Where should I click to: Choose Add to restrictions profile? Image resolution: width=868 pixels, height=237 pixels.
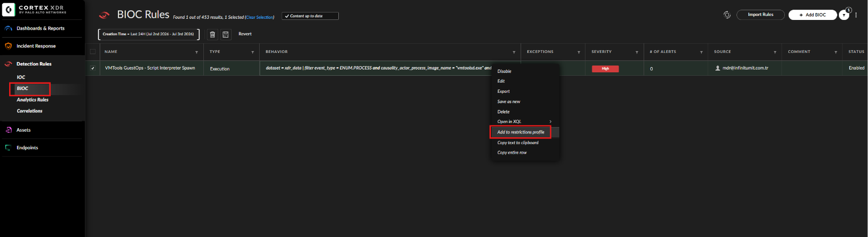[x=521, y=132]
